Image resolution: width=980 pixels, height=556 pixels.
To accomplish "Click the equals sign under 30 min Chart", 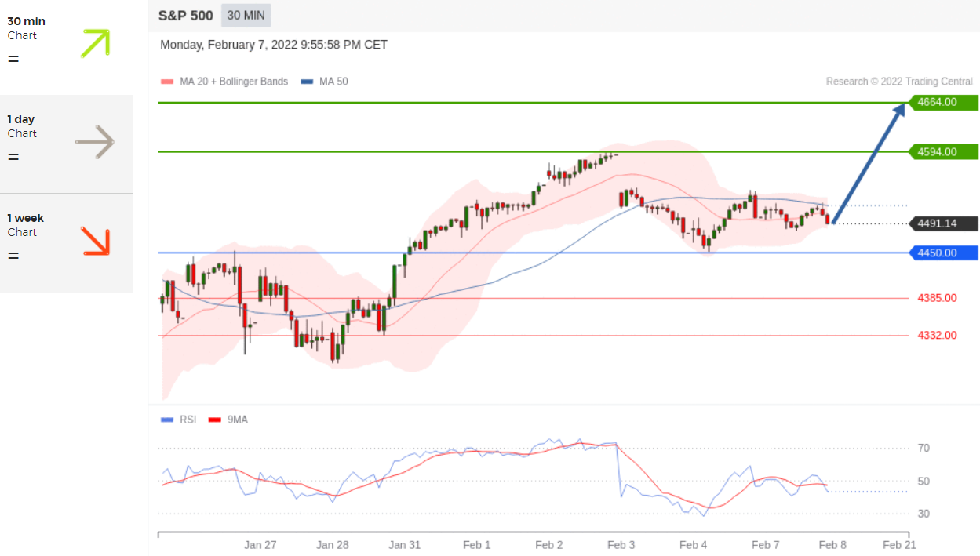I will [13, 59].
